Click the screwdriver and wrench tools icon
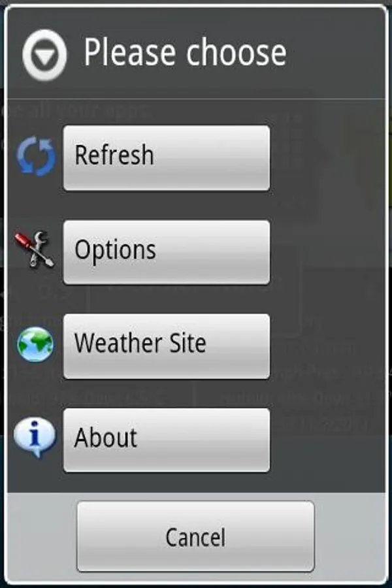The image size is (392, 588). (35, 249)
